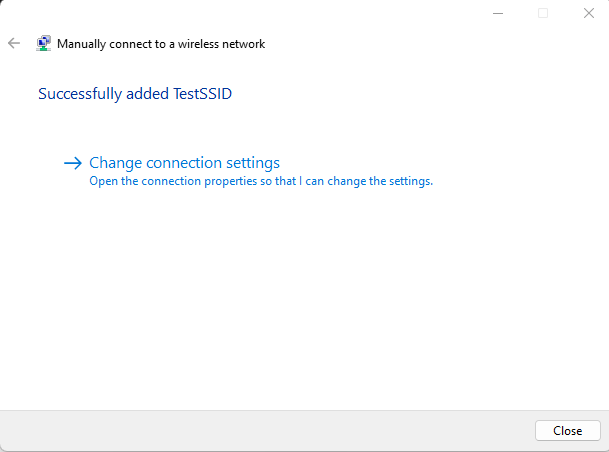Click the blue arrow beside Change connection settings
This screenshot has width=609, height=452.
click(x=73, y=163)
